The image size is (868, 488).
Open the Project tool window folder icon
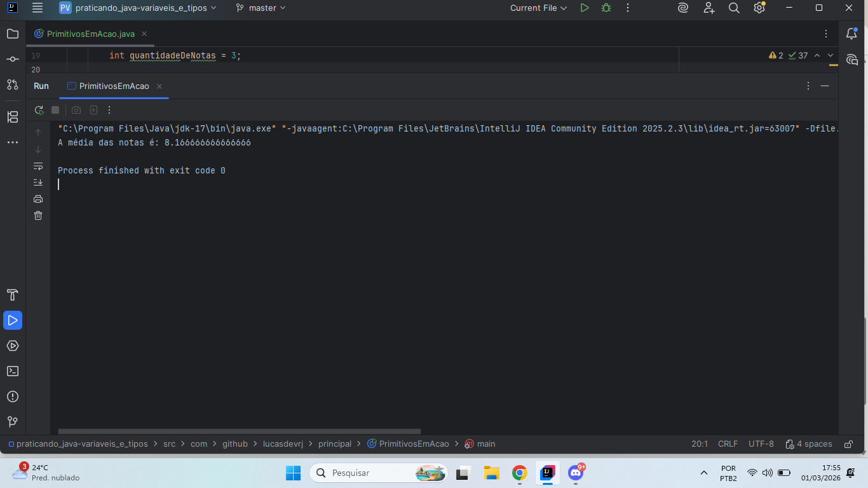(x=13, y=34)
